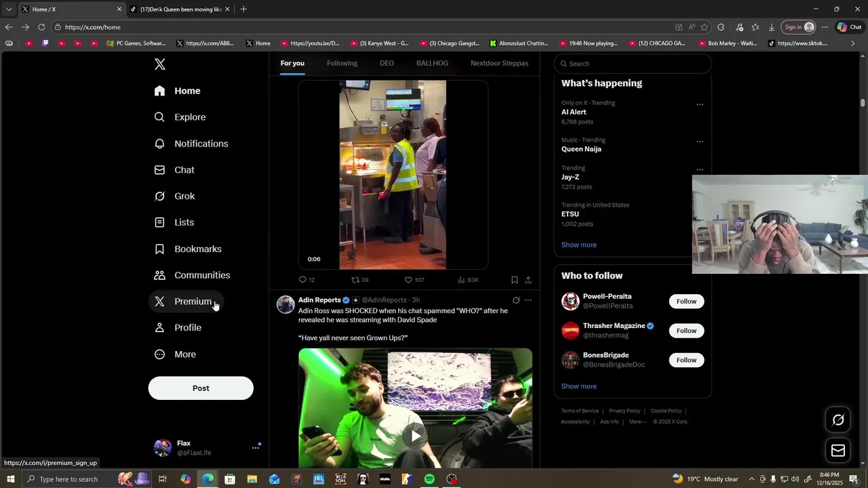Open floating messages envelope button
Viewport: 868px width, 488px height.
point(838,451)
